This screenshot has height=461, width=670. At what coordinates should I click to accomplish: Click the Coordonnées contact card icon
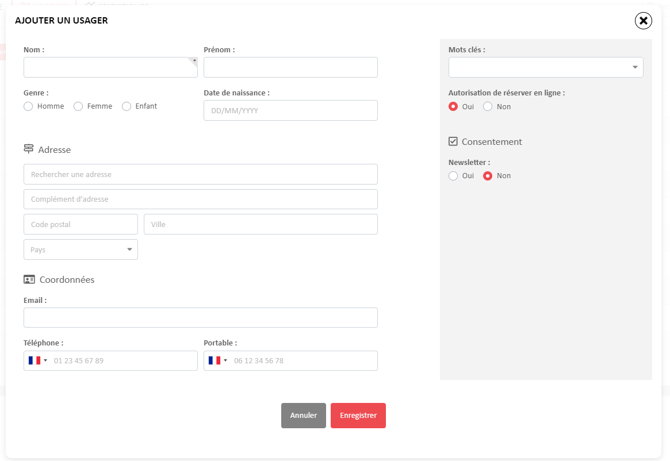click(x=29, y=279)
